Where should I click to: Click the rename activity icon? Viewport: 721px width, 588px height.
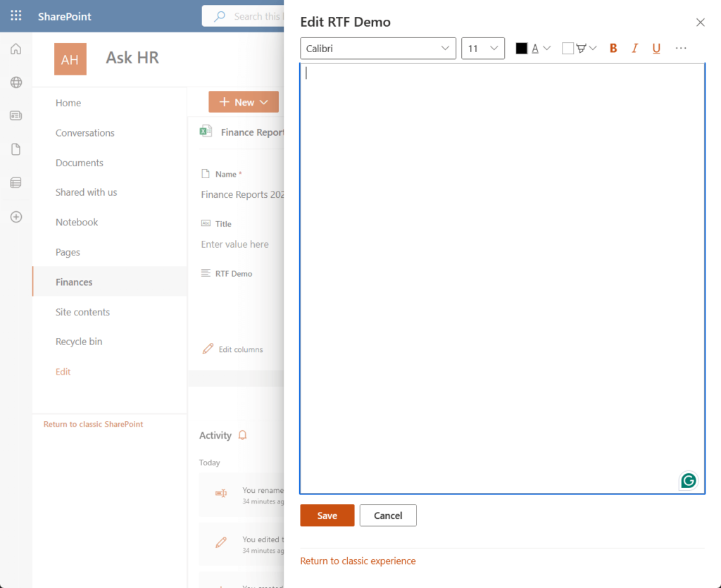pos(221,494)
